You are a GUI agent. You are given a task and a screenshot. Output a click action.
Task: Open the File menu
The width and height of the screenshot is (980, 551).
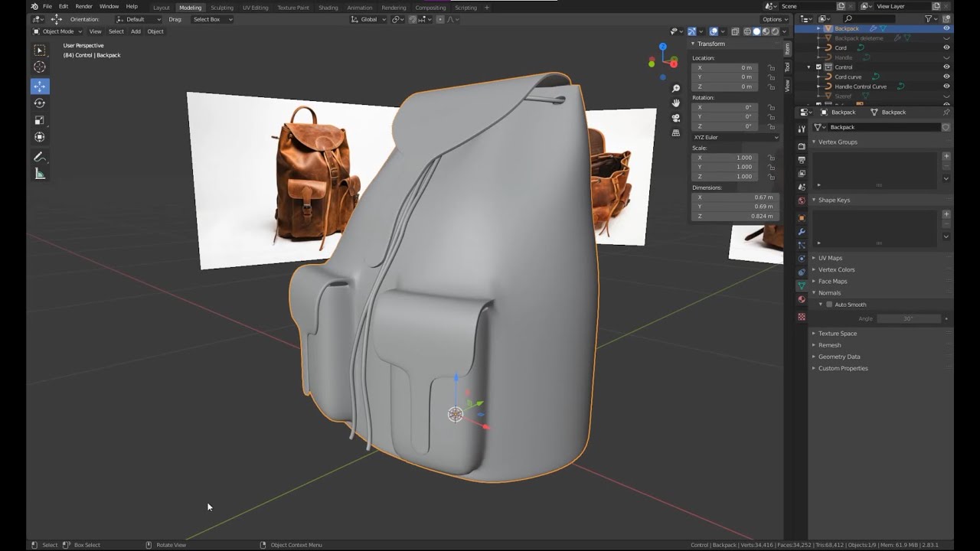pyautogui.click(x=47, y=7)
